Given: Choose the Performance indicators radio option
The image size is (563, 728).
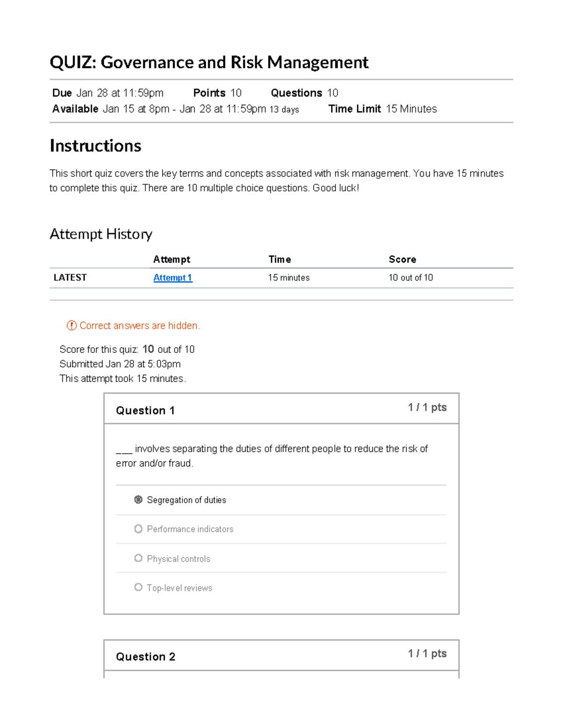Looking at the screenshot, I should tap(138, 529).
